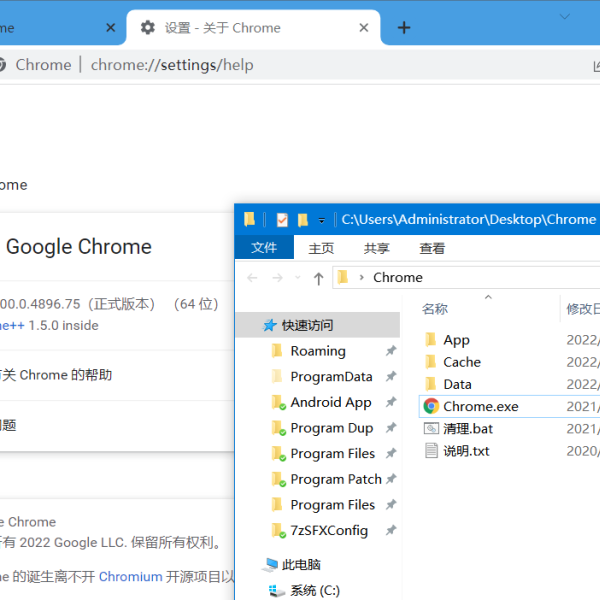Image resolution: width=600 pixels, height=600 pixels.
Task: Open the Program Patch quick access folder
Action: coord(336,479)
